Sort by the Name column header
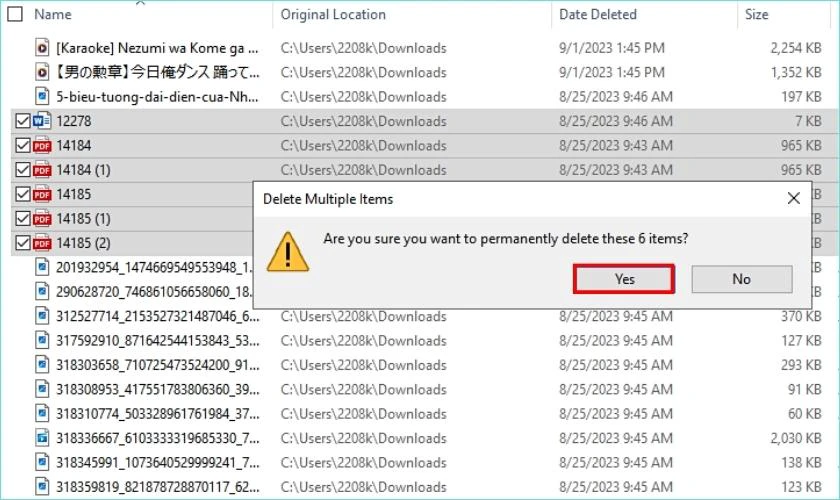This screenshot has width=840, height=500. coord(52,14)
